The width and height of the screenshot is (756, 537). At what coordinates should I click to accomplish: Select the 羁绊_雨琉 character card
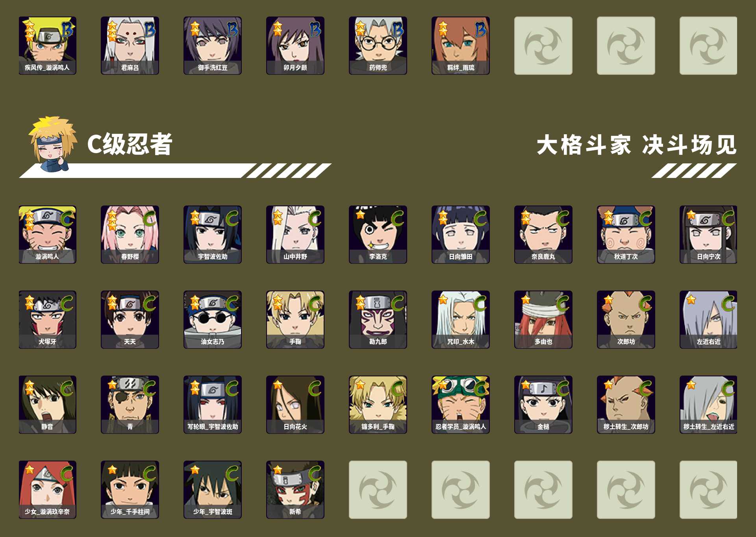[x=461, y=46]
